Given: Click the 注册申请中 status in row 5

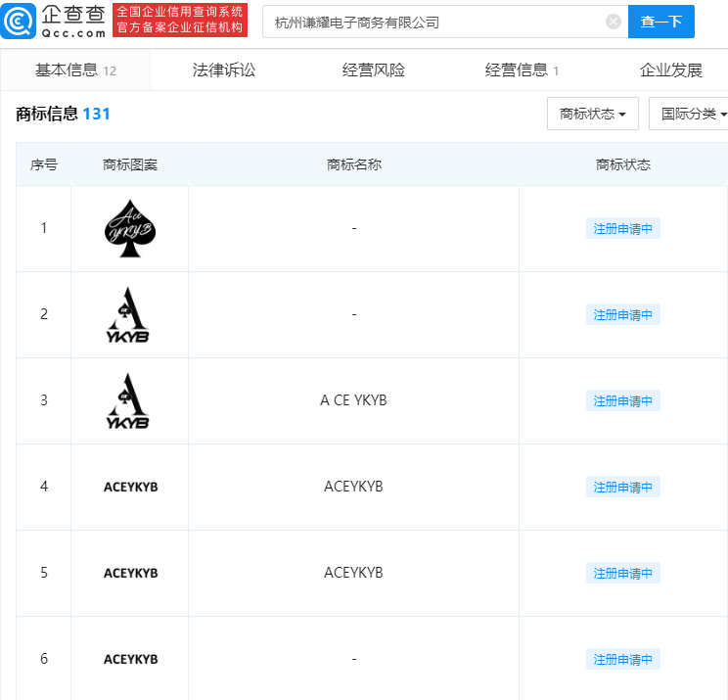Looking at the screenshot, I should tap(623, 573).
